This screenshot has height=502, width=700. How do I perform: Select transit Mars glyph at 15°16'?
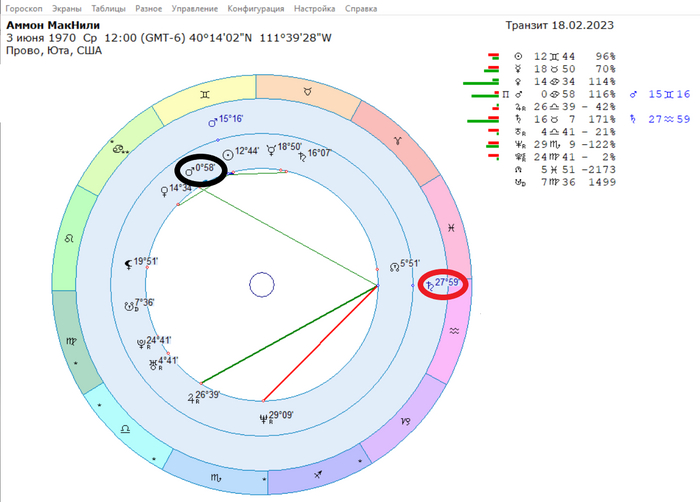click(213, 122)
